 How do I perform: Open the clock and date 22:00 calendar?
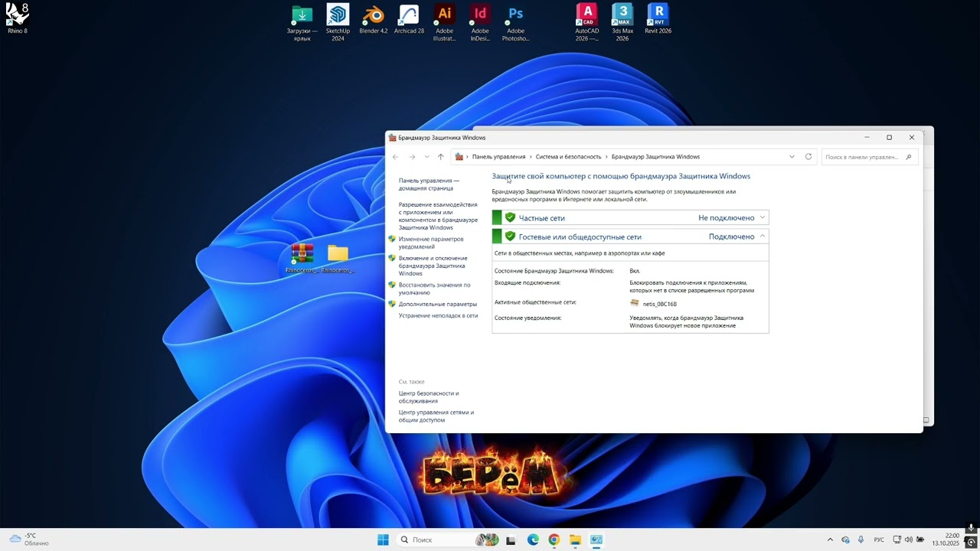tap(946, 540)
